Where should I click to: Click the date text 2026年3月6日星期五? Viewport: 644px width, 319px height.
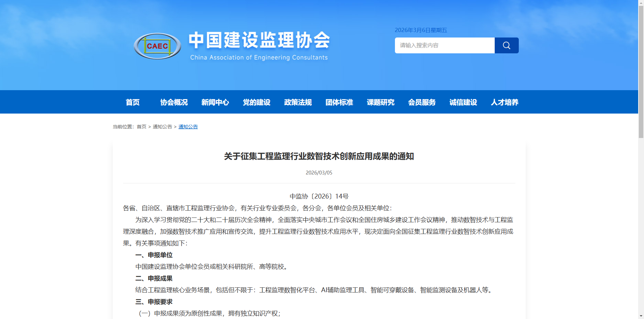click(x=421, y=30)
